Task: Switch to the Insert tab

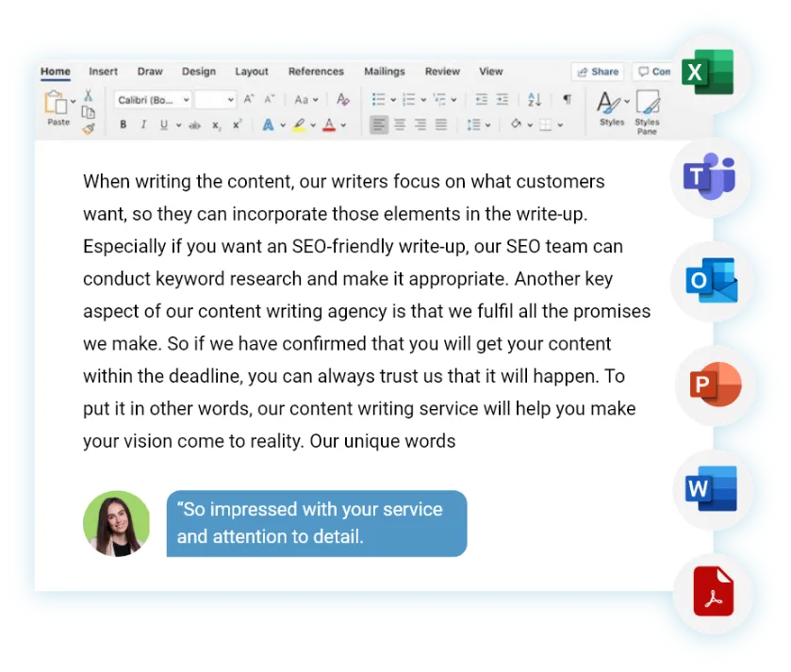Action: pos(104,72)
